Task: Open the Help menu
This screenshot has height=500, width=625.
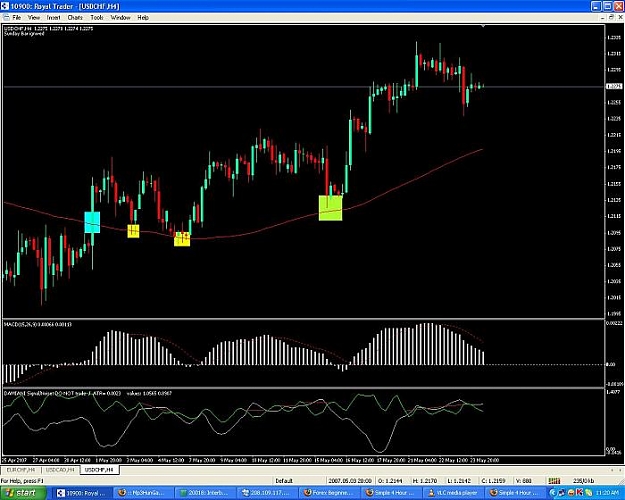Action: tap(143, 18)
